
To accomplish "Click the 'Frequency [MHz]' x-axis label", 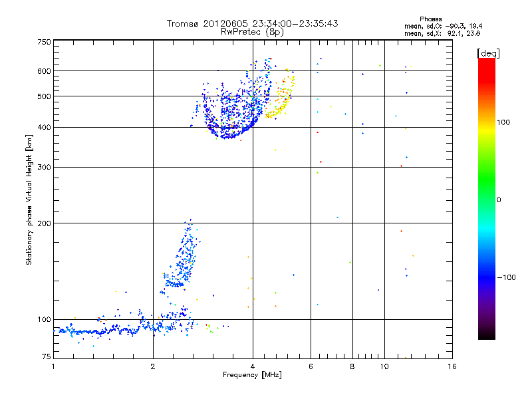I will tap(252, 375).
